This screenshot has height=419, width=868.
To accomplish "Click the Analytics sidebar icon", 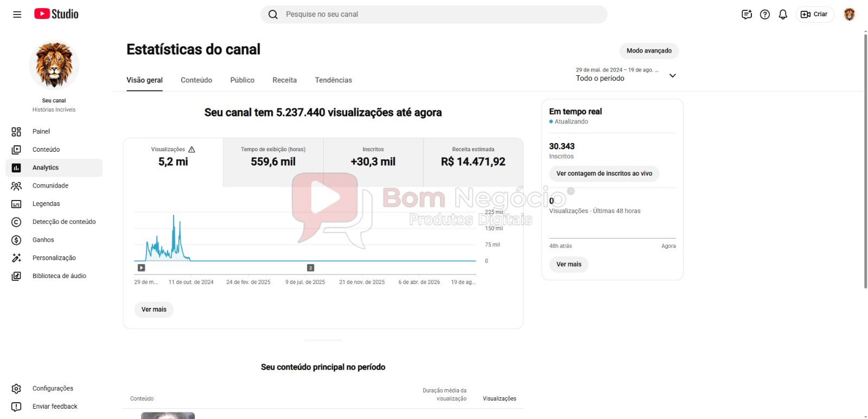I will click(x=16, y=168).
